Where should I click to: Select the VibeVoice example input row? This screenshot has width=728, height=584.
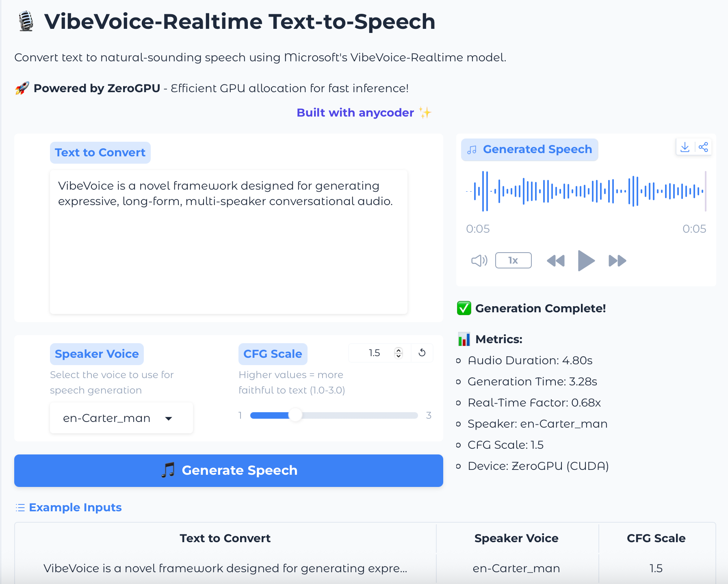pos(225,568)
